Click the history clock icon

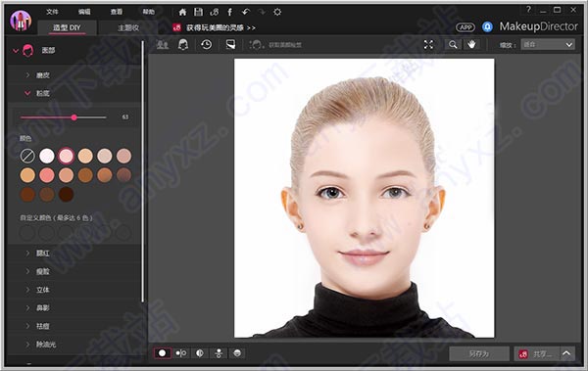tap(206, 45)
